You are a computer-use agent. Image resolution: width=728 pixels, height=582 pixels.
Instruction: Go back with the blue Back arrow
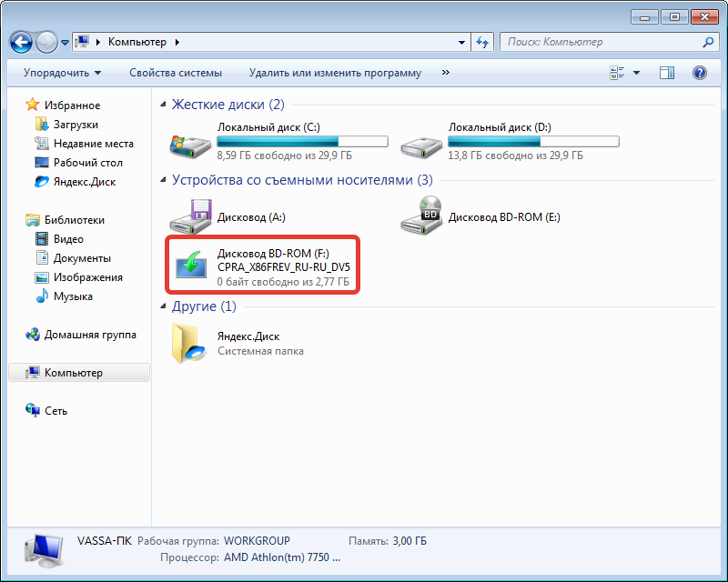click(x=21, y=43)
